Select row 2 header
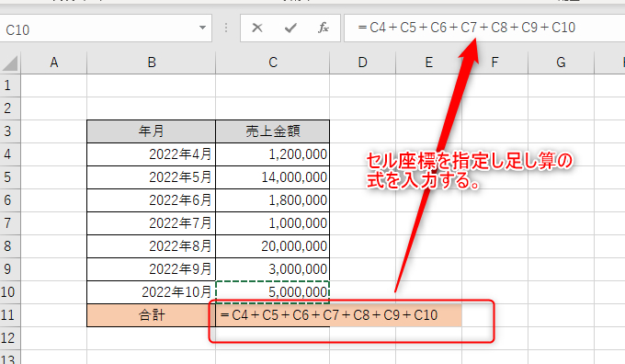The height and width of the screenshot is (364, 625). 10,108
